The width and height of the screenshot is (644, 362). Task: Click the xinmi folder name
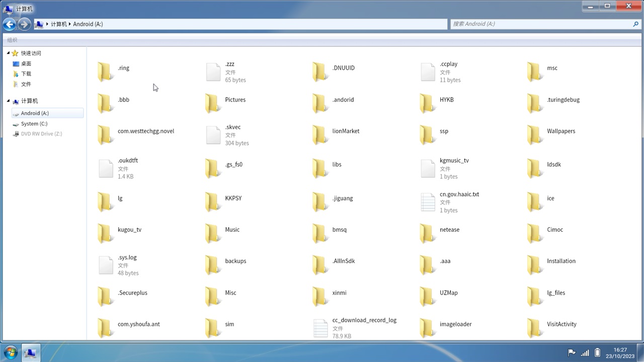[x=340, y=293]
